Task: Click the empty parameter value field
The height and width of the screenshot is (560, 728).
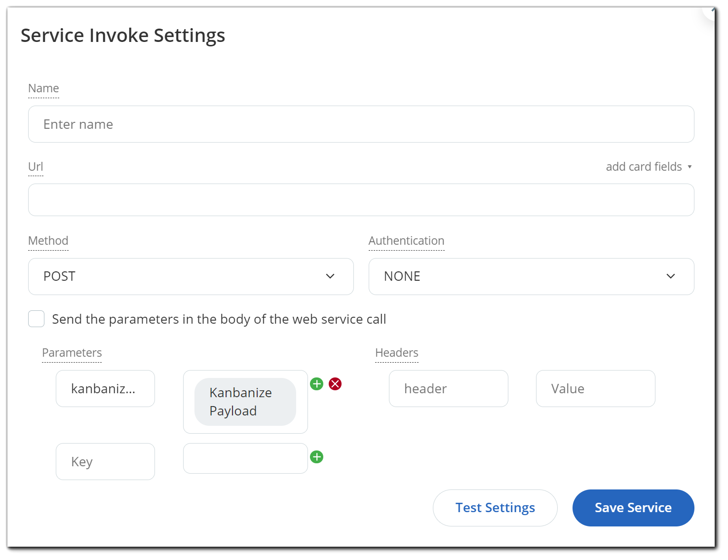Action: point(245,458)
